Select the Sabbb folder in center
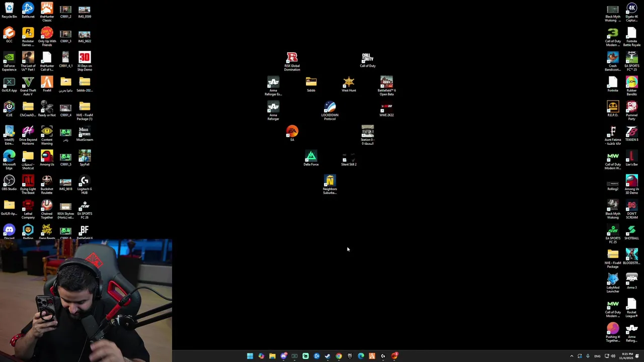 pyautogui.click(x=311, y=84)
